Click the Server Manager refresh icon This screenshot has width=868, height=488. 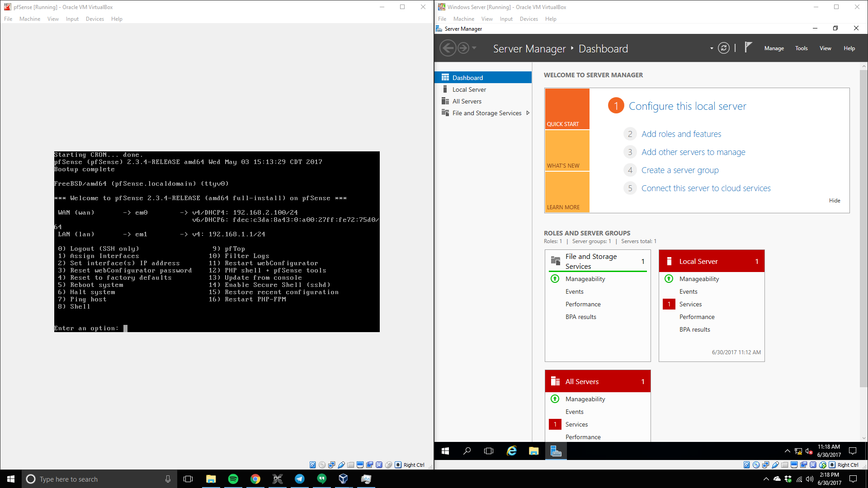(x=723, y=48)
